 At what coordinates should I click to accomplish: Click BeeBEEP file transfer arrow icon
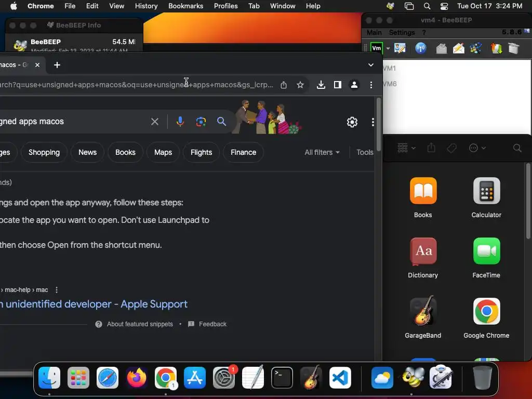click(496, 48)
